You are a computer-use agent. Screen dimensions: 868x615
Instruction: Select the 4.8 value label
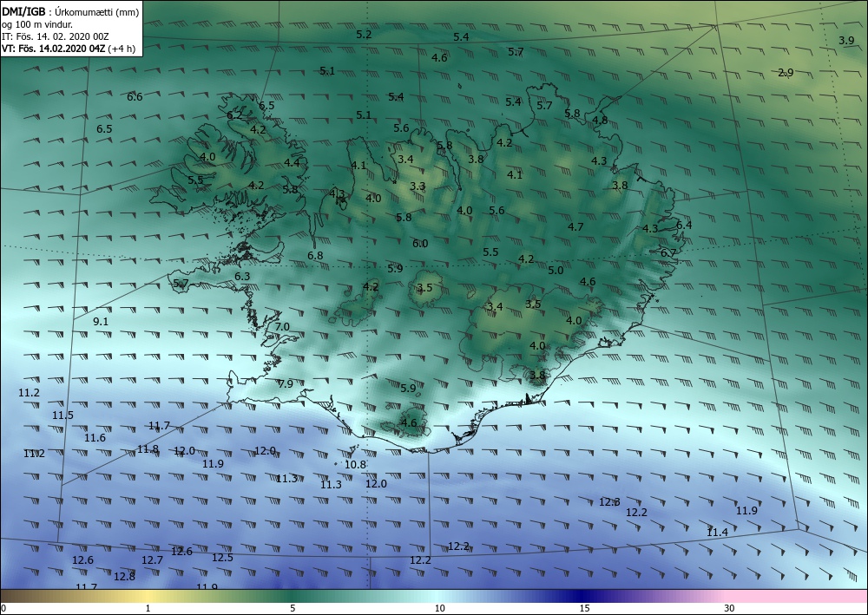[x=600, y=120]
